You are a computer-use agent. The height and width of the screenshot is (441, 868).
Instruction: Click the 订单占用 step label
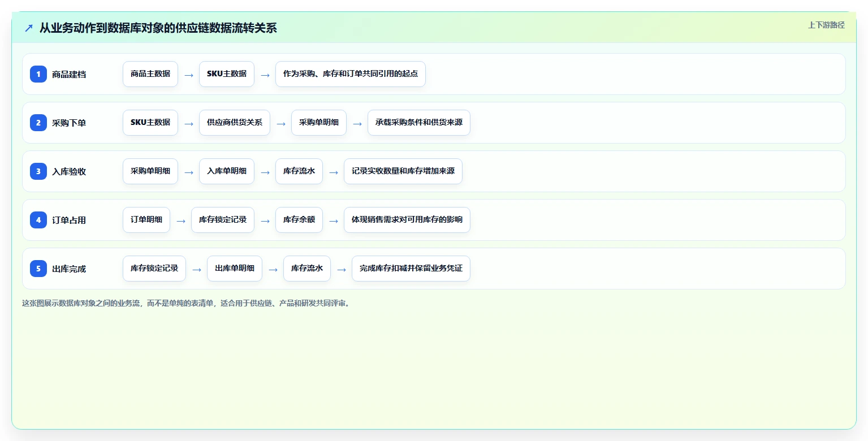pyautogui.click(x=69, y=220)
